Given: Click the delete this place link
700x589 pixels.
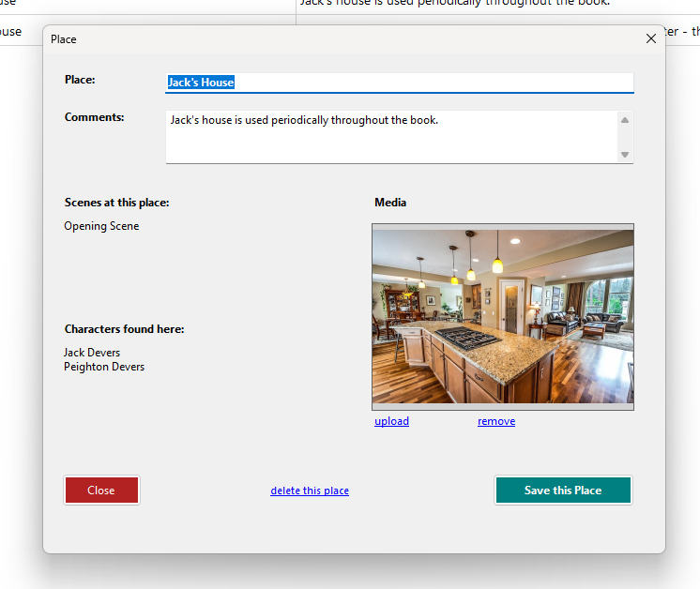Looking at the screenshot, I should (x=310, y=491).
